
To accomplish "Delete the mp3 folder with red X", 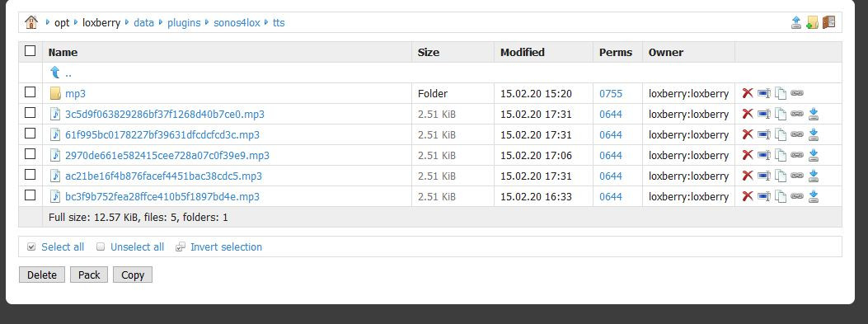I will coord(748,93).
